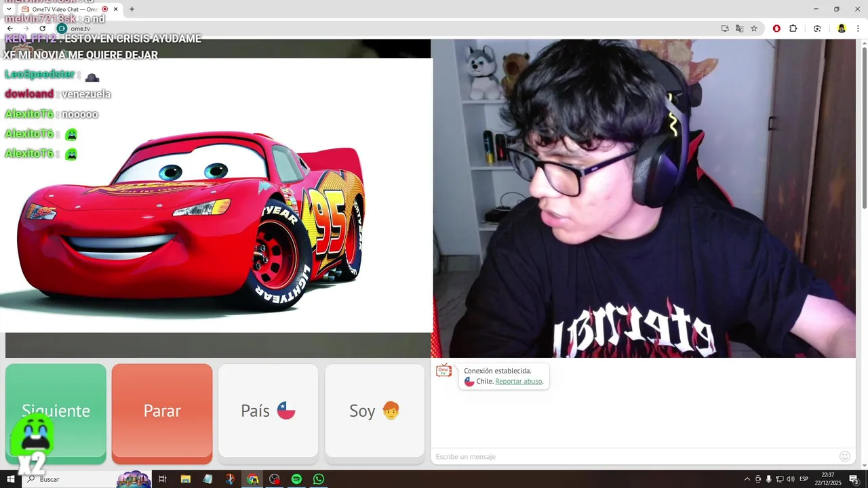Click the Lightning McQueen partner video

point(216,195)
